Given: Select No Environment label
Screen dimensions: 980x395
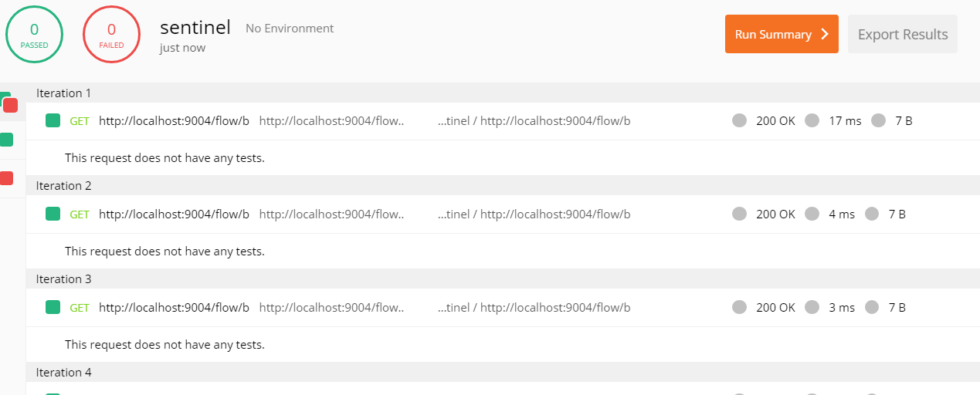Looking at the screenshot, I should (290, 28).
